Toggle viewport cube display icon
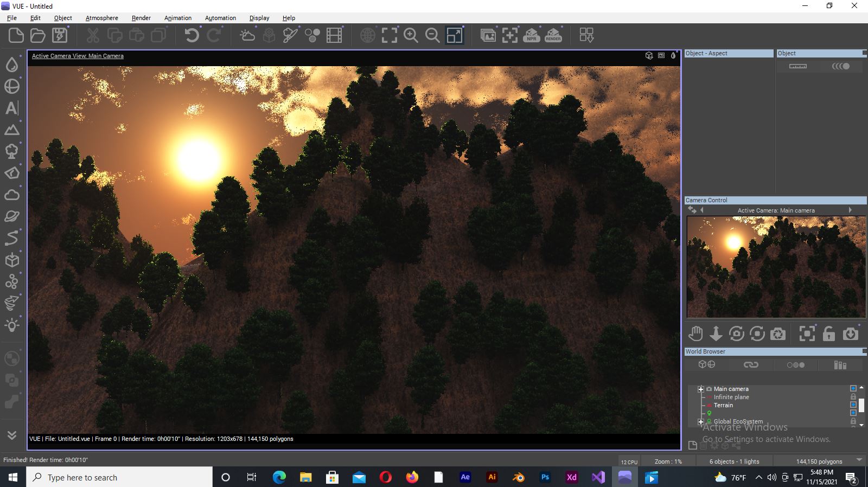 click(x=649, y=55)
